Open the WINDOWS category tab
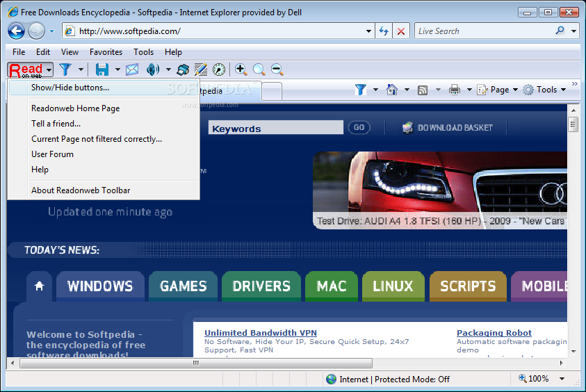The width and height of the screenshot is (586, 392). click(100, 286)
